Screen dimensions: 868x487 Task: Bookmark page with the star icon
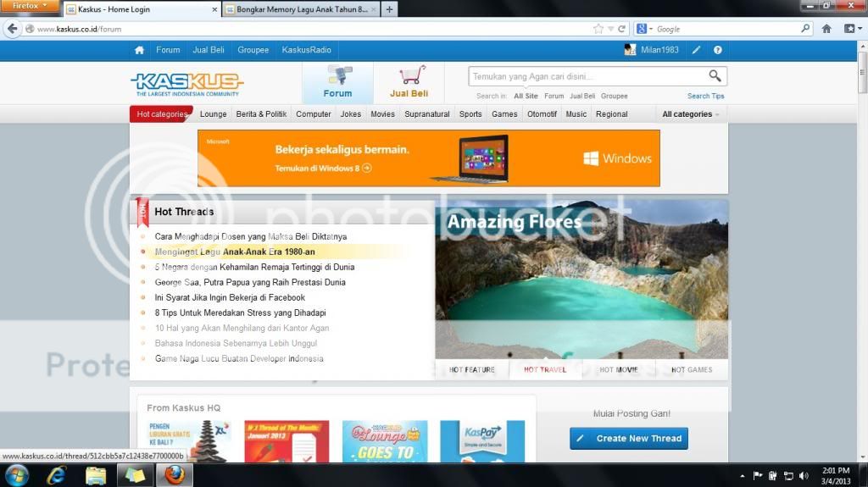(x=598, y=29)
